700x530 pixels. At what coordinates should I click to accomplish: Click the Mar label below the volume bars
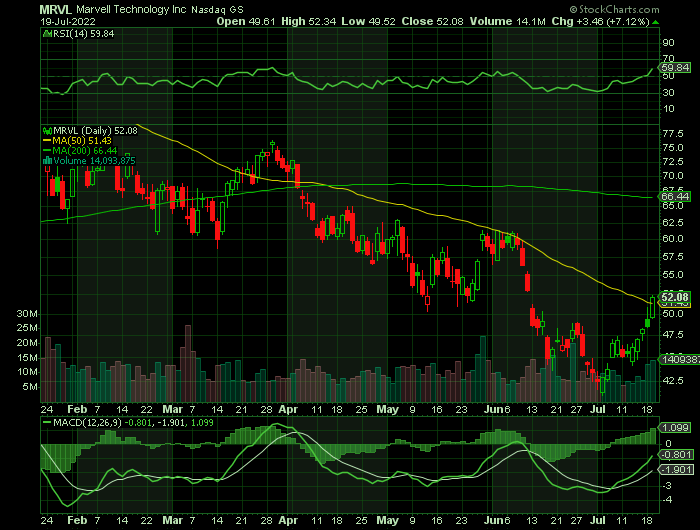coord(173,409)
